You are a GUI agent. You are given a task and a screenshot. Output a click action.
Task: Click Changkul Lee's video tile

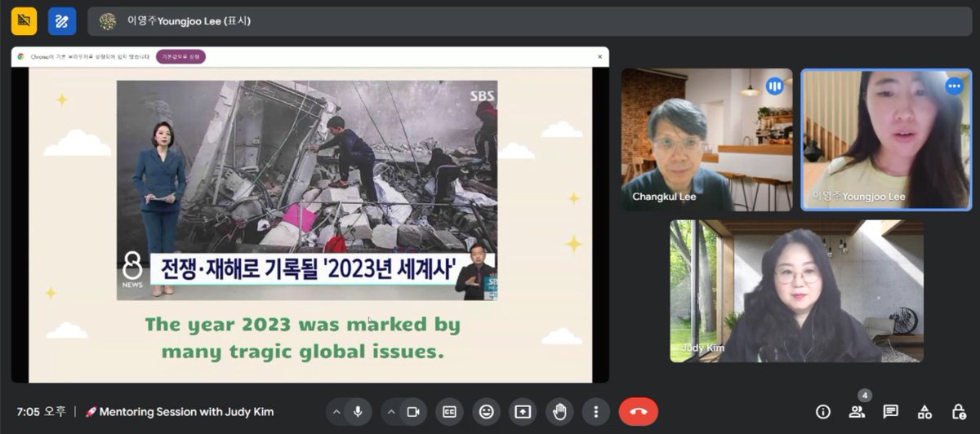tap(706, 139)
